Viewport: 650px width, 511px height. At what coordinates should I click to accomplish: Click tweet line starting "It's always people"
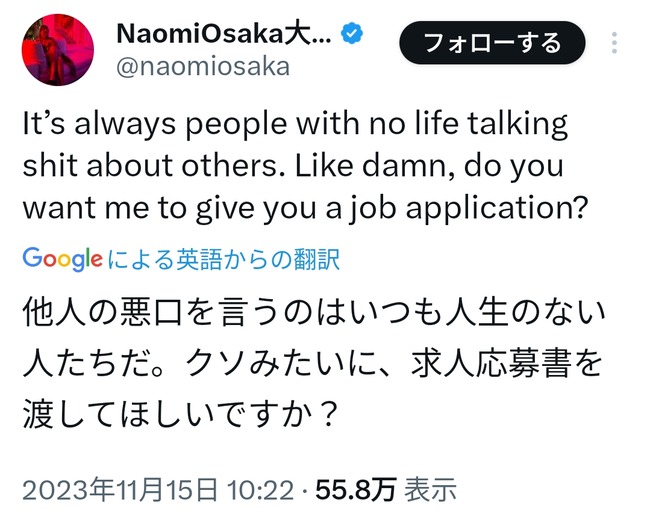pos(295,125)
